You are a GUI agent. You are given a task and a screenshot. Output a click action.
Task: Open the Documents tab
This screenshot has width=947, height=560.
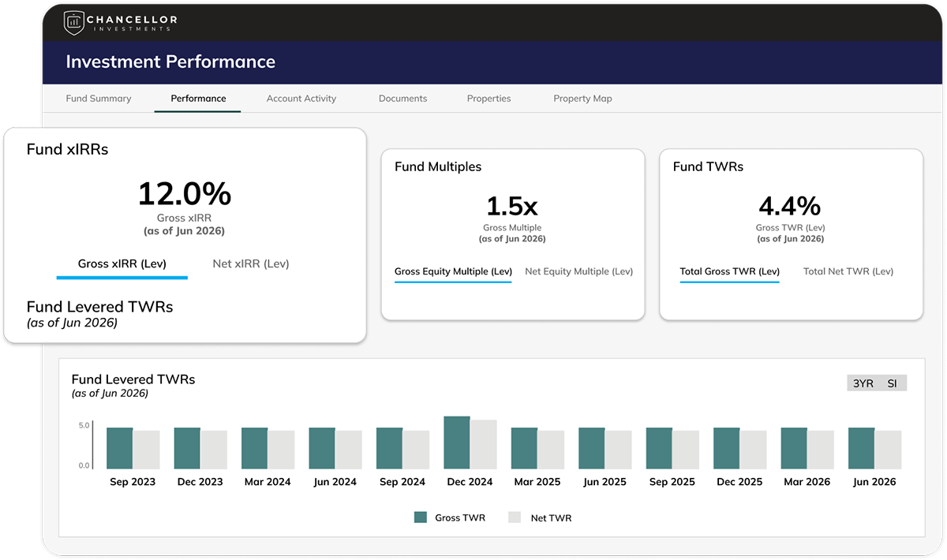(402, 99)
